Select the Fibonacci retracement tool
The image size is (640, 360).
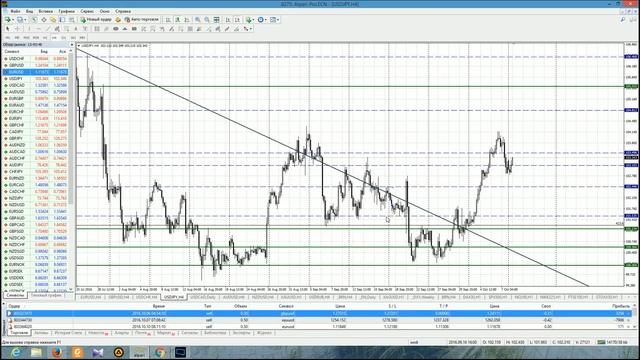(x=67, y=29)
